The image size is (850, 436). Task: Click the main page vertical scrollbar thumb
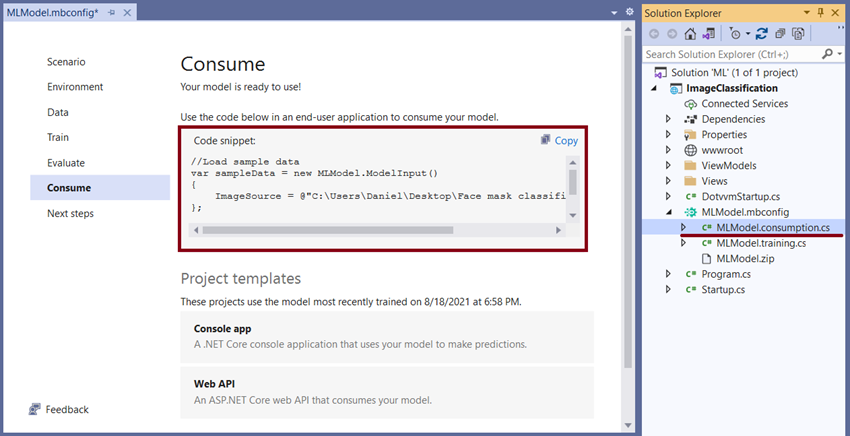pos(628,202)
